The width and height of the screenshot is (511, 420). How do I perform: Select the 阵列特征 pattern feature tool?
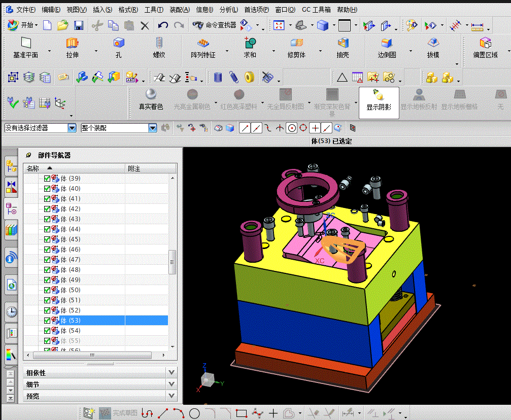click(203, 48)
